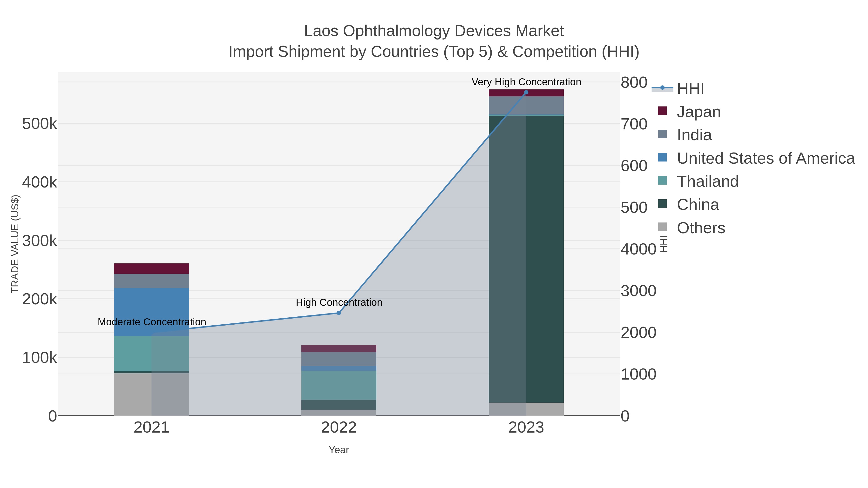Toggle United States of America legend label
Viewport: 868px width, 488px height.
coord(766,158)
